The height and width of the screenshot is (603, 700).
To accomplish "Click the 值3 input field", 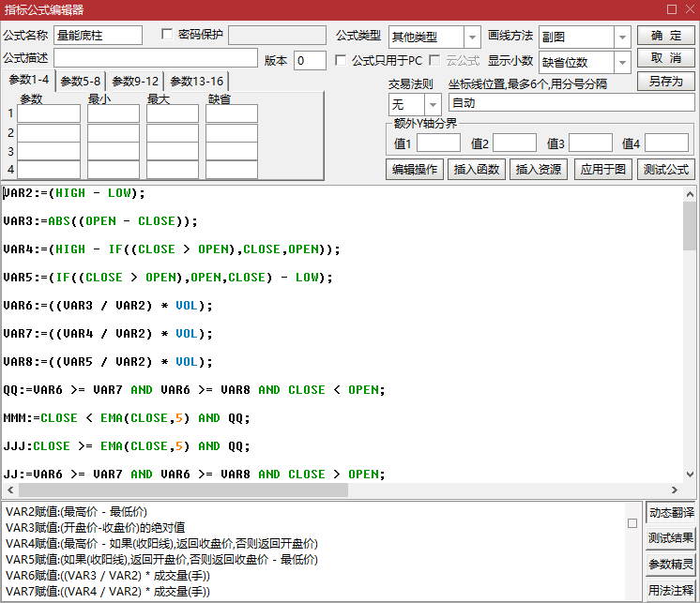I will coord(590,143).
